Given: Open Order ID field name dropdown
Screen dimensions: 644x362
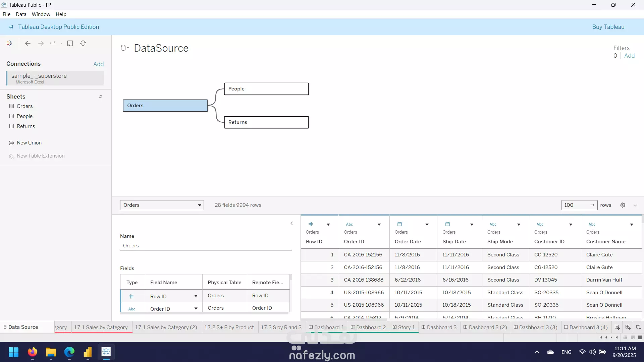Looking at the screenshot, I should point(196,308).
